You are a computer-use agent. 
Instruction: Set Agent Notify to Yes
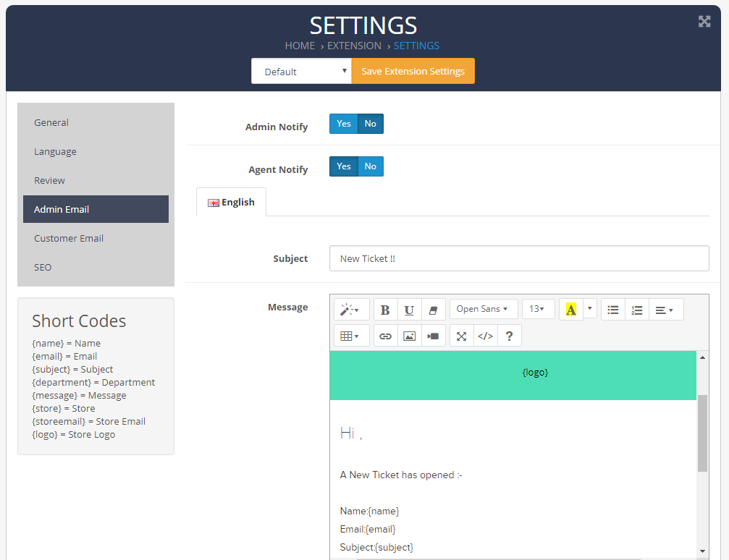coord(344,166)
